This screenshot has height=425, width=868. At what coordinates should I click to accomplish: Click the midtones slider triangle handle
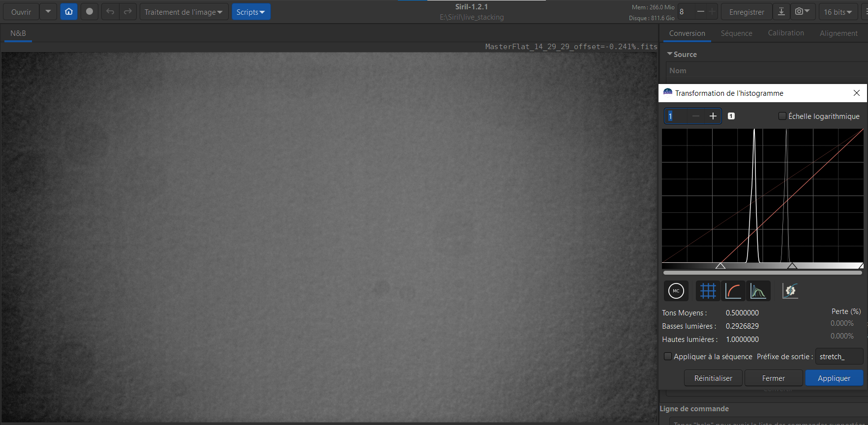pyautogui.click(x=792, y=266)
